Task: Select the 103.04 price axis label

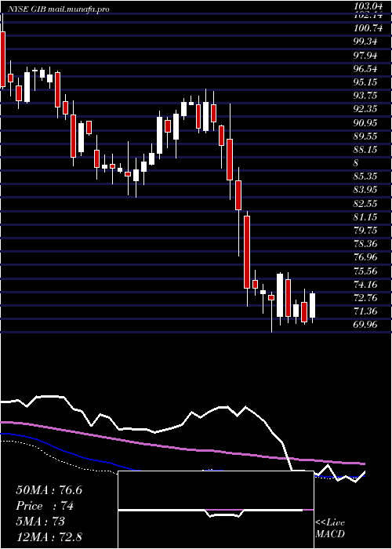Action: [x=370, y=5]
